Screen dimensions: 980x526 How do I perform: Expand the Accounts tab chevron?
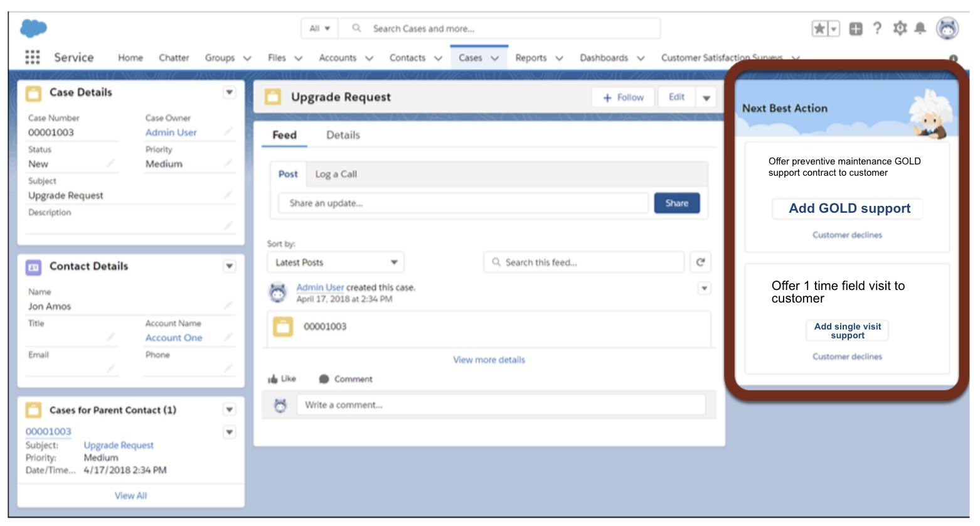tap(370, 58)
